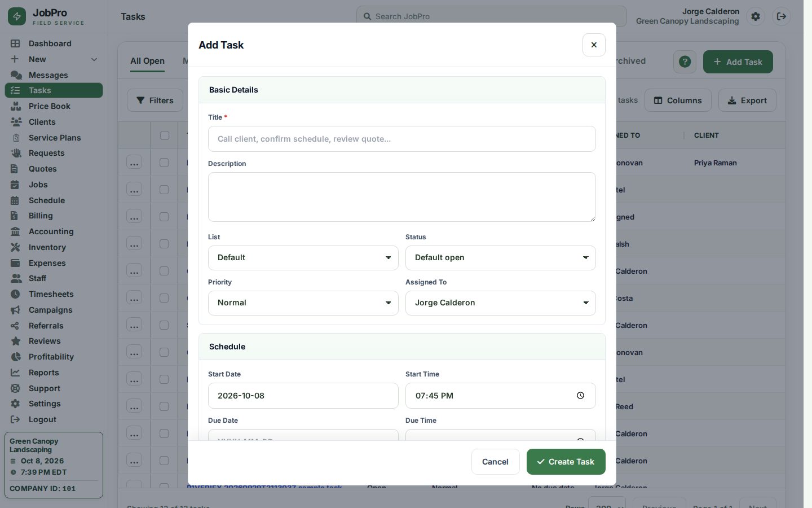
Task: Open the List dropdown showing Default
Action: [303, 258]
